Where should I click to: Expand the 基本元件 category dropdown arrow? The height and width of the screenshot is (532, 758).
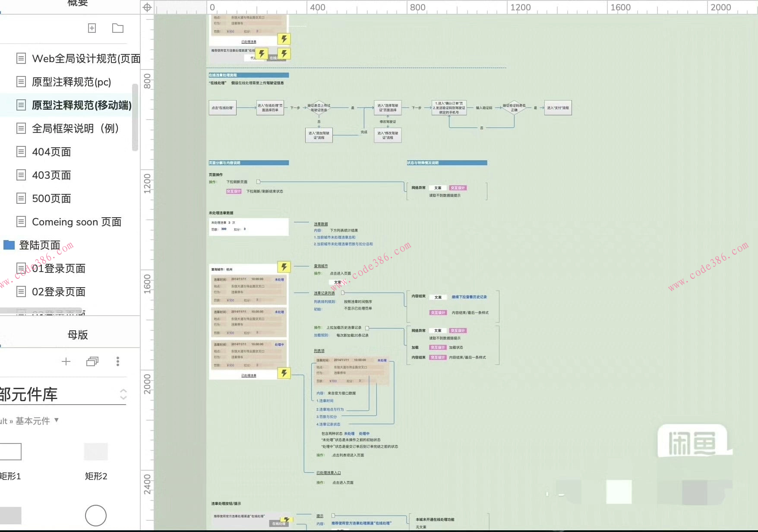click(x=57, y=420)
